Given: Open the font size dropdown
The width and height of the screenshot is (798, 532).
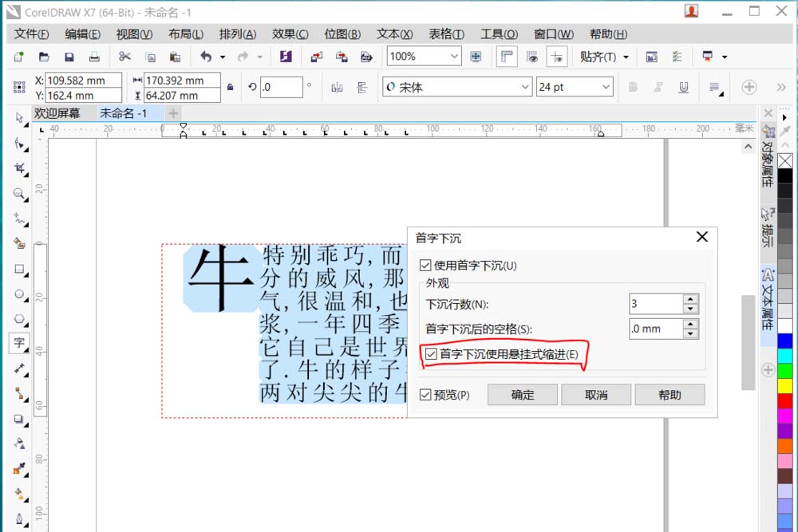Looking at the screenshot, I should coord(606,86).
